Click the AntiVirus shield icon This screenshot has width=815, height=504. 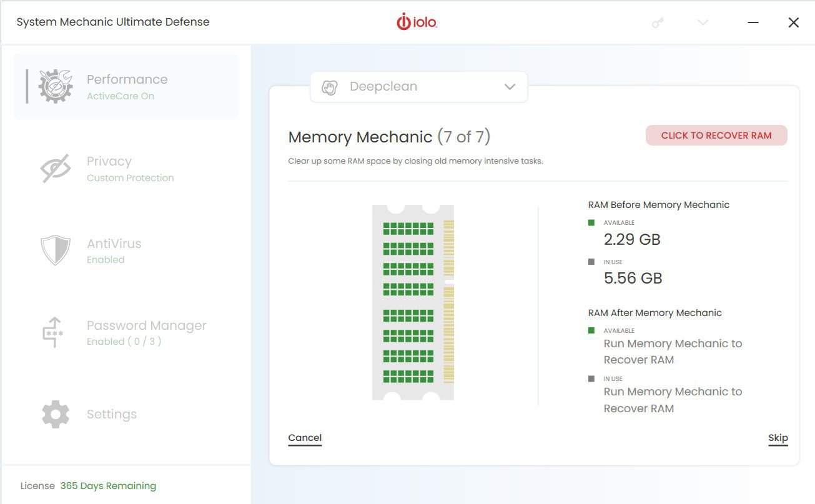pos(56,250)
